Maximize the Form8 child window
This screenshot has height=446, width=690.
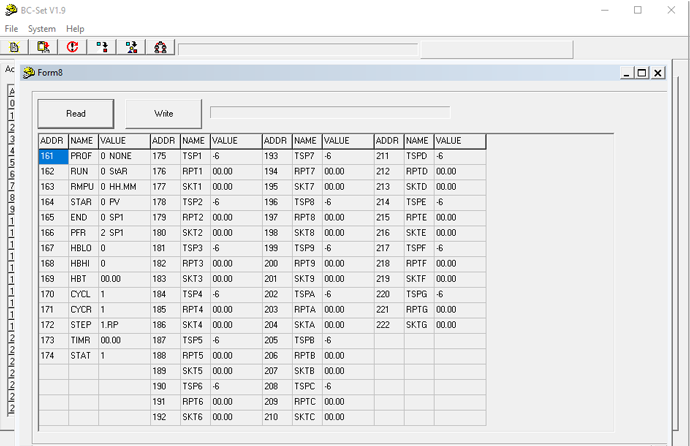[x=642, y=73]
